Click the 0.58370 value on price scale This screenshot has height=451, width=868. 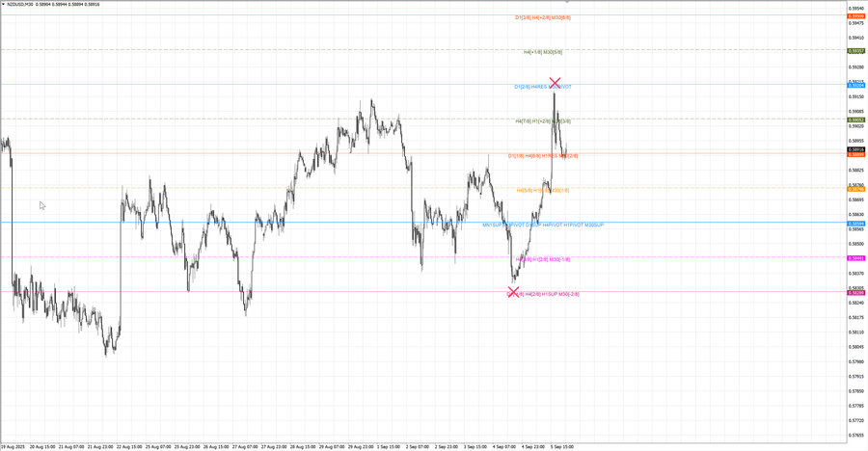coord(856,274)
